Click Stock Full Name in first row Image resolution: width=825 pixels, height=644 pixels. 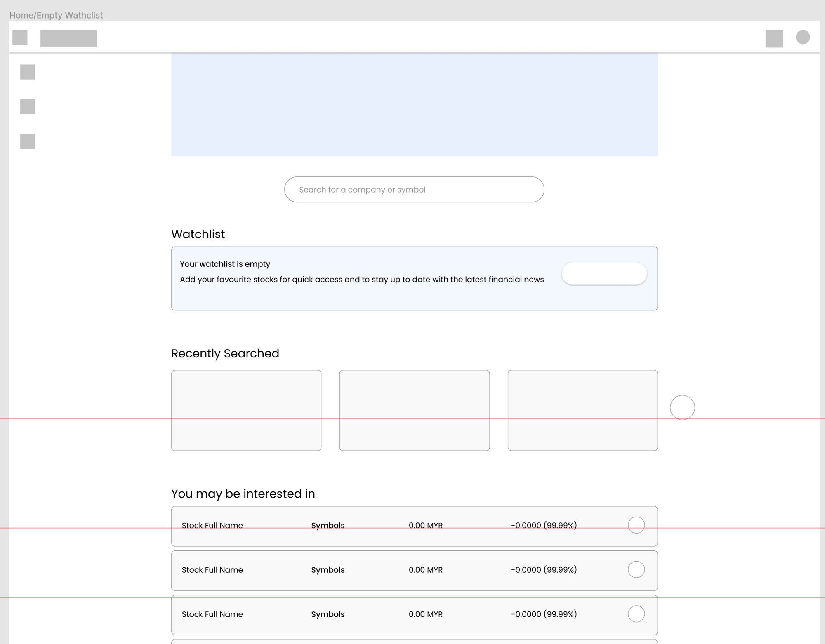pyautogui.click(x=212, y=525)
